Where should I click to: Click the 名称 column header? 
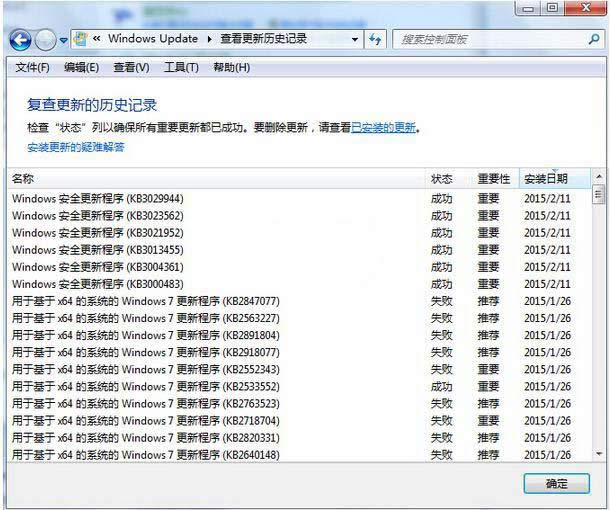tap(22, 179)
